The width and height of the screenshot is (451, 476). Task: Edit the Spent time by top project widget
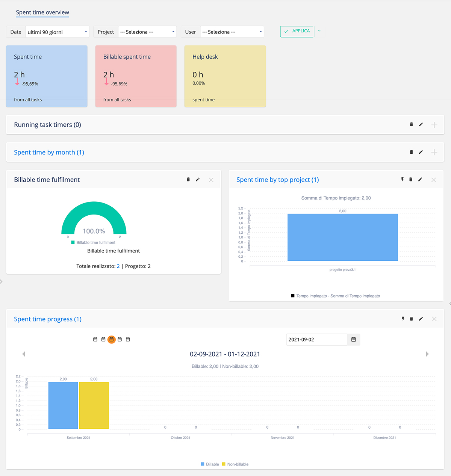click(420, 180)
